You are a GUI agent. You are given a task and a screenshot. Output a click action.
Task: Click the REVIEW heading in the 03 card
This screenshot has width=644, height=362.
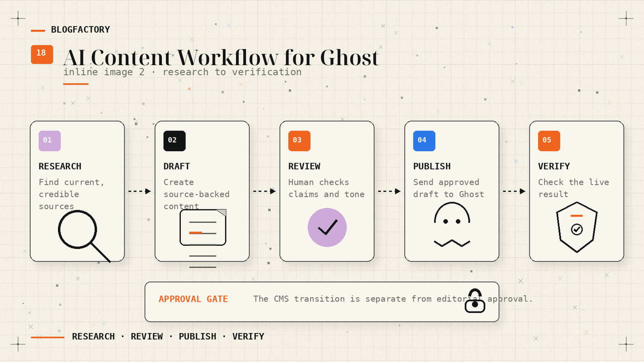tap(305, 166)
